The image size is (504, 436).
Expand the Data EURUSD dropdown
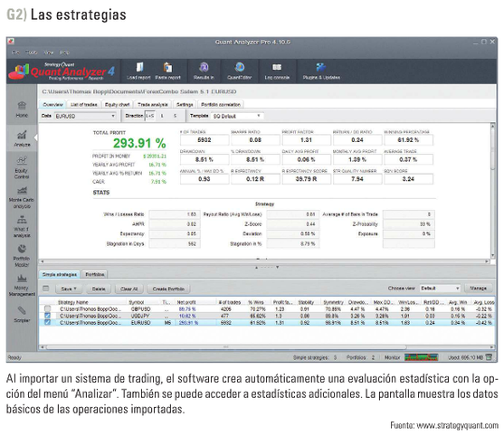click(85, 116)
